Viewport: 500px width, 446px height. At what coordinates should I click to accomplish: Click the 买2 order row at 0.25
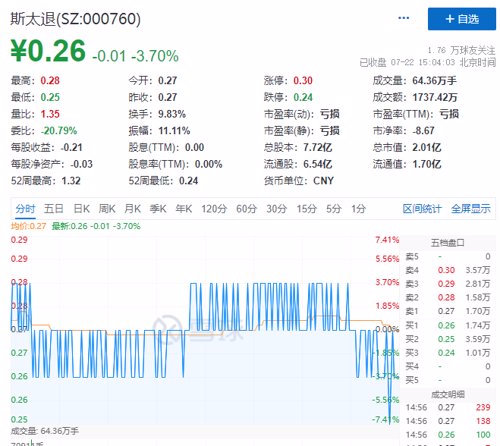(448, 339)
